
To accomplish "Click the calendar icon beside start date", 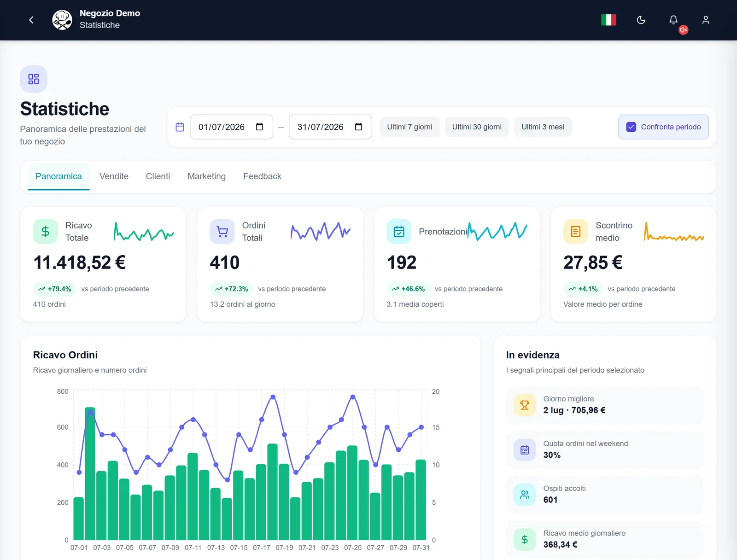I will (180, 127).
